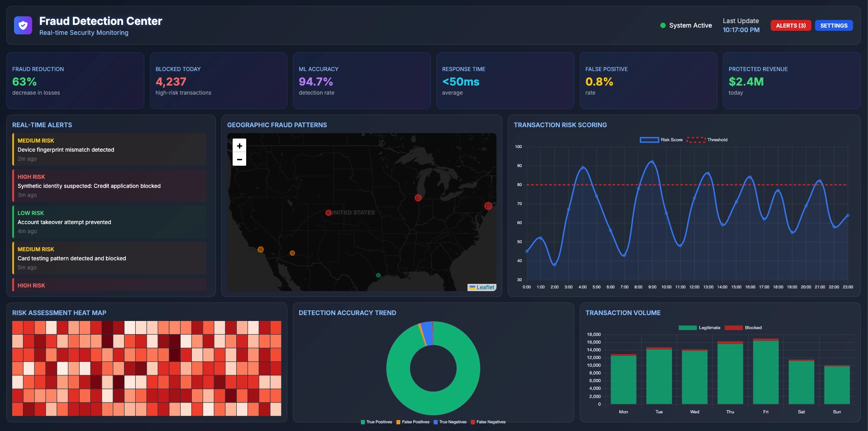This screenshot has height=431, width=868.
Task: Click the System Active status indicator
Action: pos(663,25)
